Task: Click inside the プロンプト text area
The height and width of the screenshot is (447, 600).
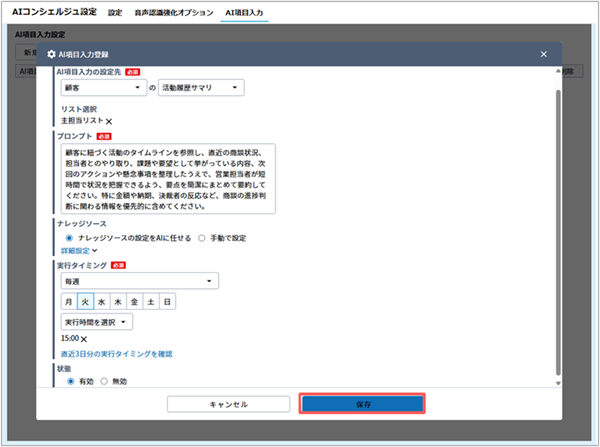Action: pyautogui.click(x=168, y=179)
